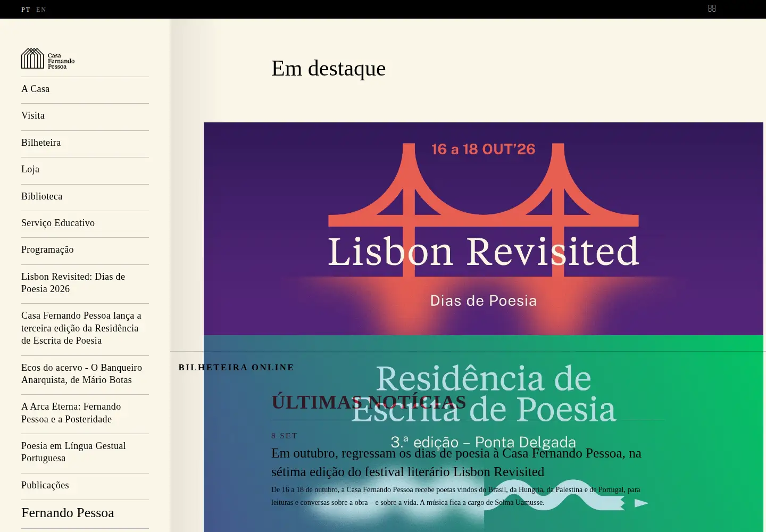Click the ÚLTIMAS NOTÍCIAS heading

coord(369,402)
